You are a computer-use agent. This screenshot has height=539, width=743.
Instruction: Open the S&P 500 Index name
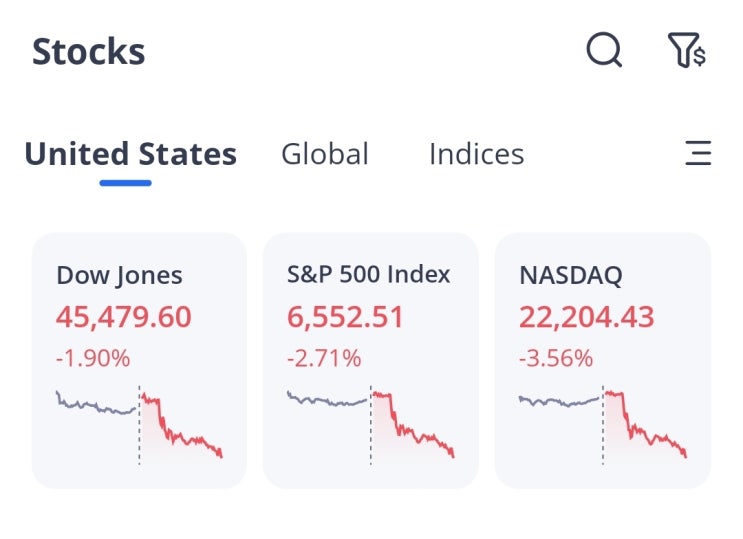369,274
